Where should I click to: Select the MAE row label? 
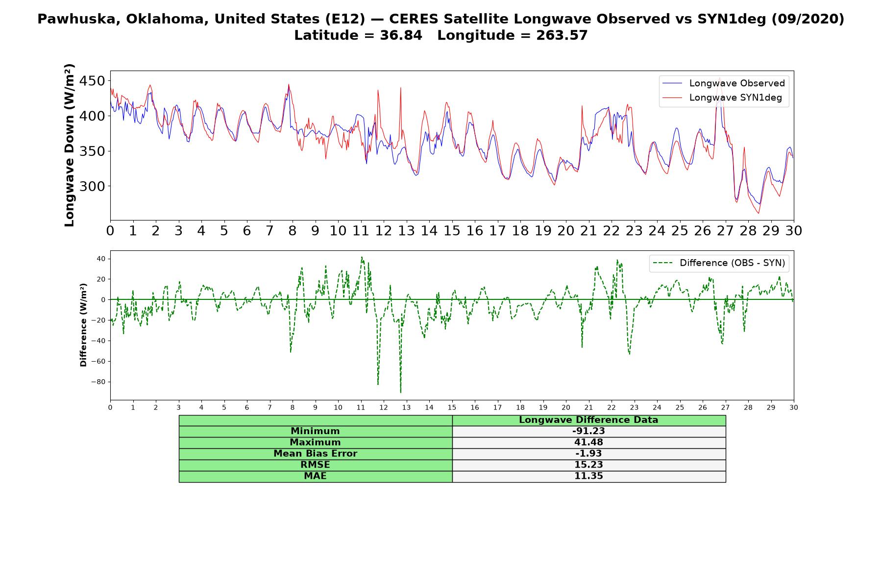pyautogui.click(x=315, y=476)
